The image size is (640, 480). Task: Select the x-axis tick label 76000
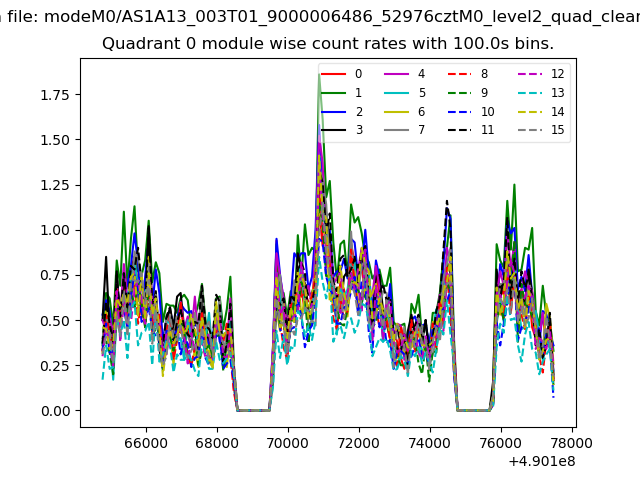point(502,443)
